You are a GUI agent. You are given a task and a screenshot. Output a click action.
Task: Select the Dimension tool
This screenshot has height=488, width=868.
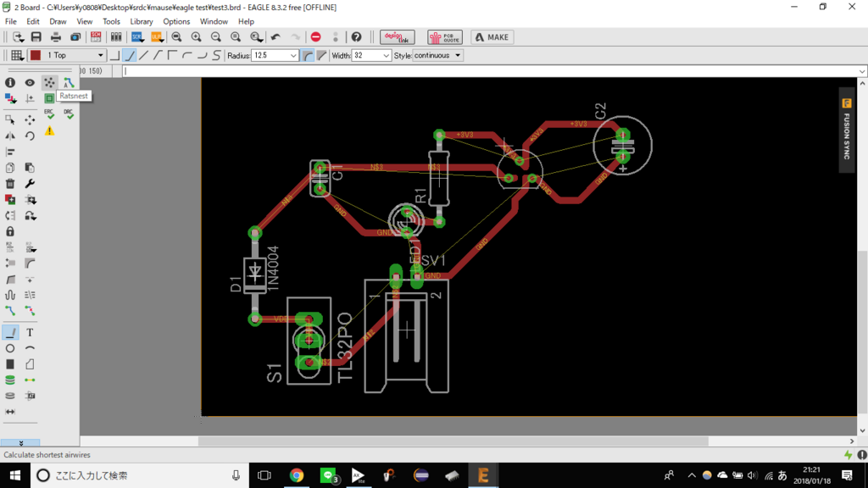[x=10, y=412]
